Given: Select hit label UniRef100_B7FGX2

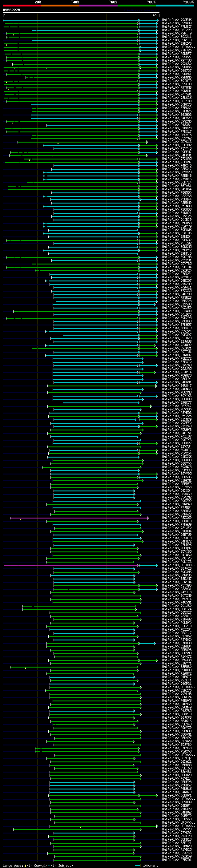Looking at the screenshot, I should tap(177, 108).
